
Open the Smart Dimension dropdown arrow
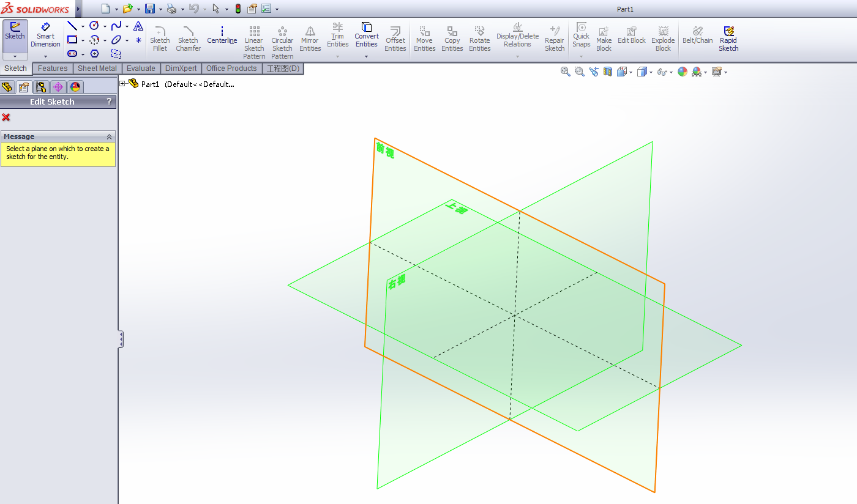[45, 57]
